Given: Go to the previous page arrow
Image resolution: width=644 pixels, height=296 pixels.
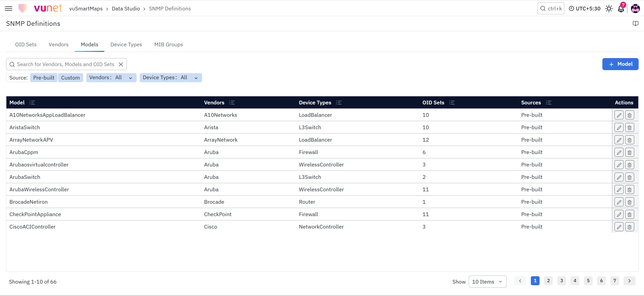Looking at the screenshot, I should pyautogui.click(x=520, y=281).
